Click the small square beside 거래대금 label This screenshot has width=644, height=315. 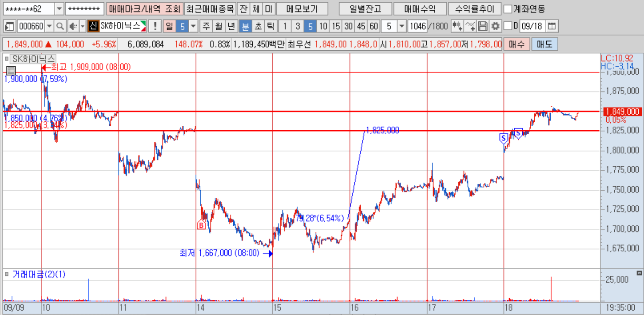6,274
